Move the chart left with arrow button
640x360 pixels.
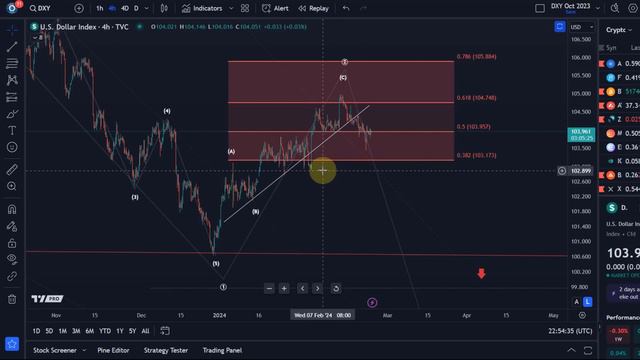[x=302, y=289]
